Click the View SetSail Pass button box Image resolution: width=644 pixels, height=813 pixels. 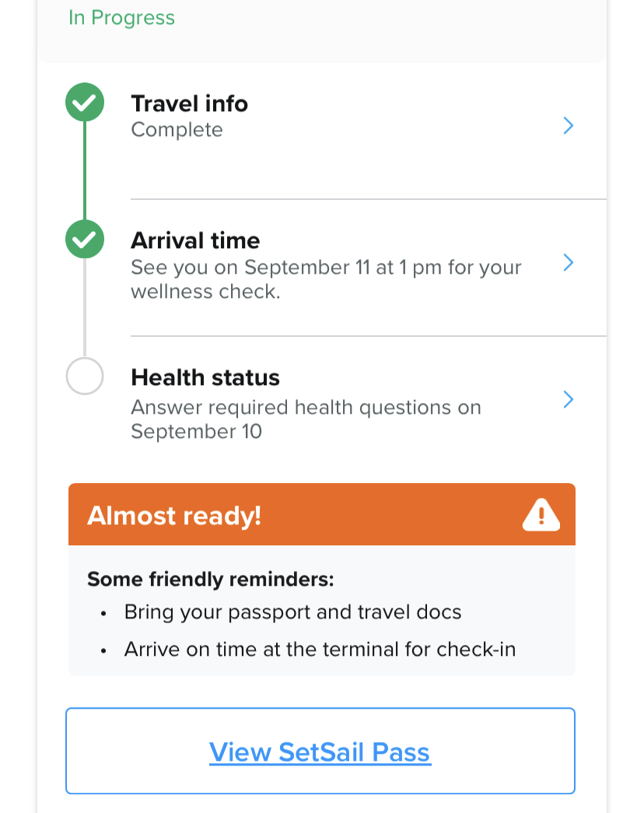(x=320, y=751)
